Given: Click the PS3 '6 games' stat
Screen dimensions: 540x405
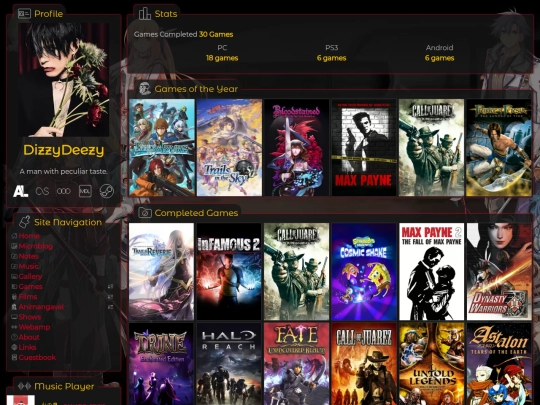Looking at the screenshot, I should [x=331, y=58].
